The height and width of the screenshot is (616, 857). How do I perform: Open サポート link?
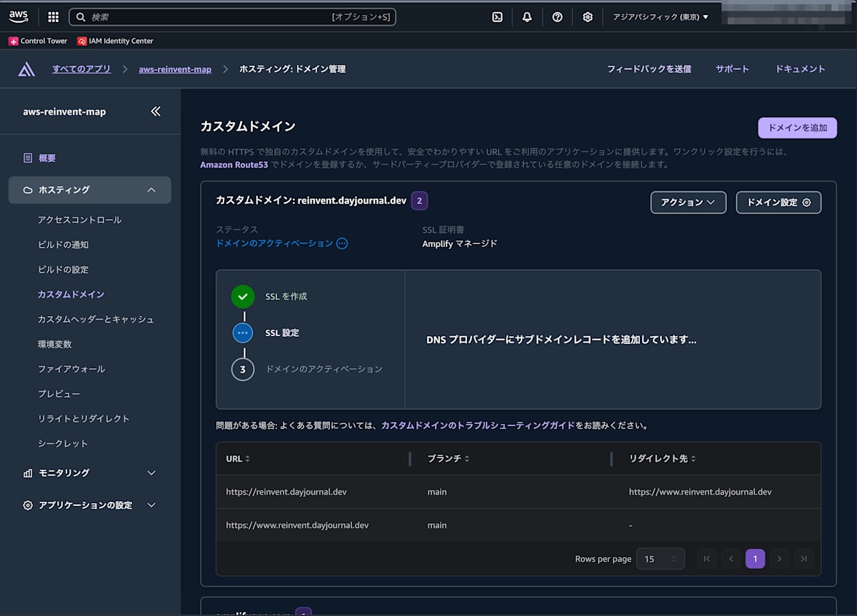point(732,69)
